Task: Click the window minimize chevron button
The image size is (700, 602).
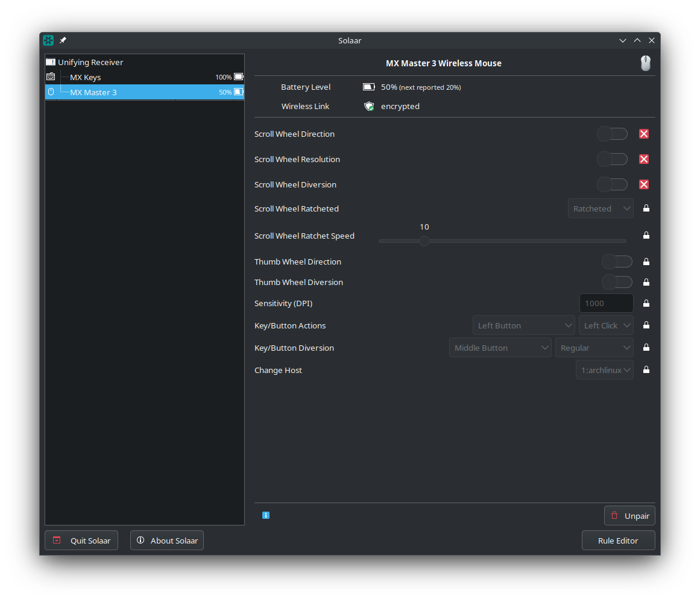Action: pos(623,40)
